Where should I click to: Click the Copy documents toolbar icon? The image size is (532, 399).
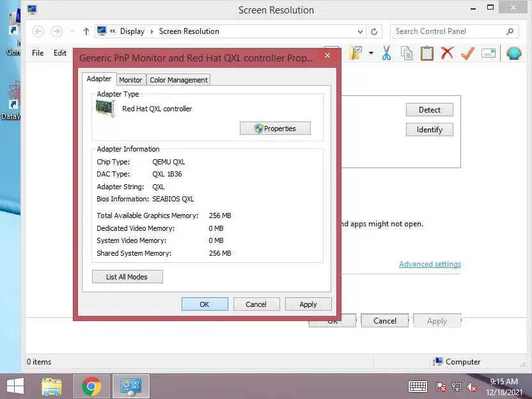[x=407, y=53]
